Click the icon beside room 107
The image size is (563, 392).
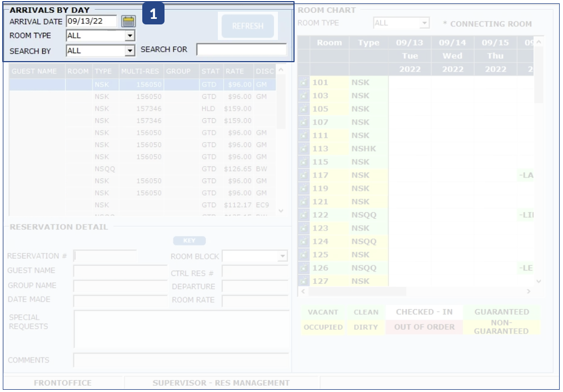point(304,122)
